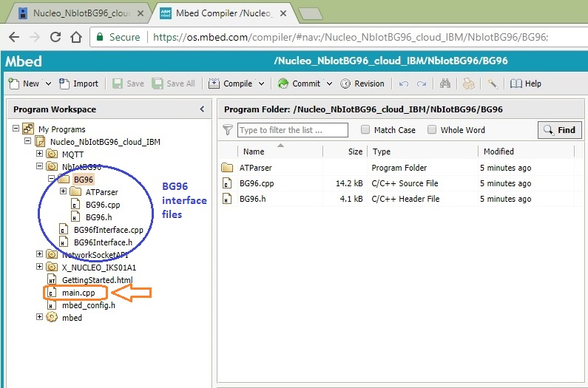Click the Commit toolbar icon

283,84
